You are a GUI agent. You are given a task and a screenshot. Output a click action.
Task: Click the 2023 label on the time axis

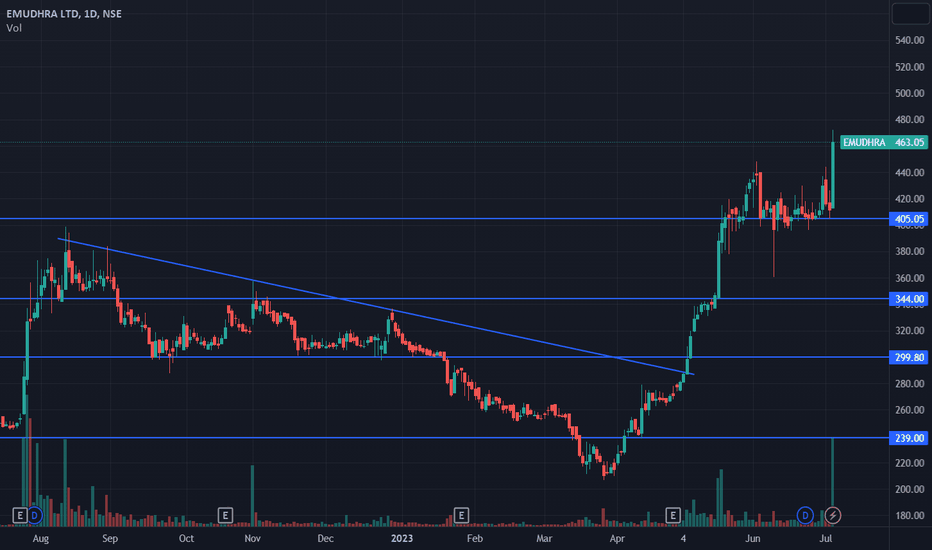402,538
